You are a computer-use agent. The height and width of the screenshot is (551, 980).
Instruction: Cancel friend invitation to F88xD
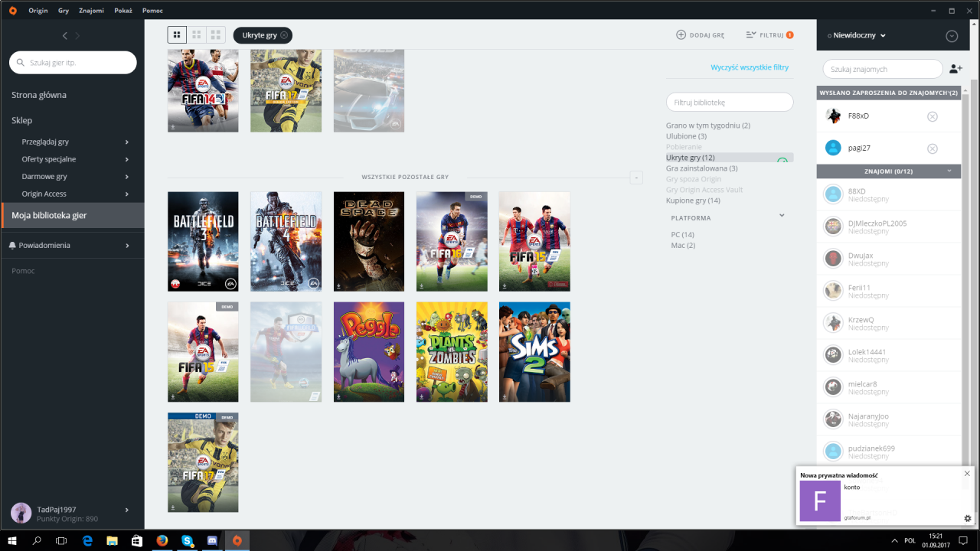932,116
